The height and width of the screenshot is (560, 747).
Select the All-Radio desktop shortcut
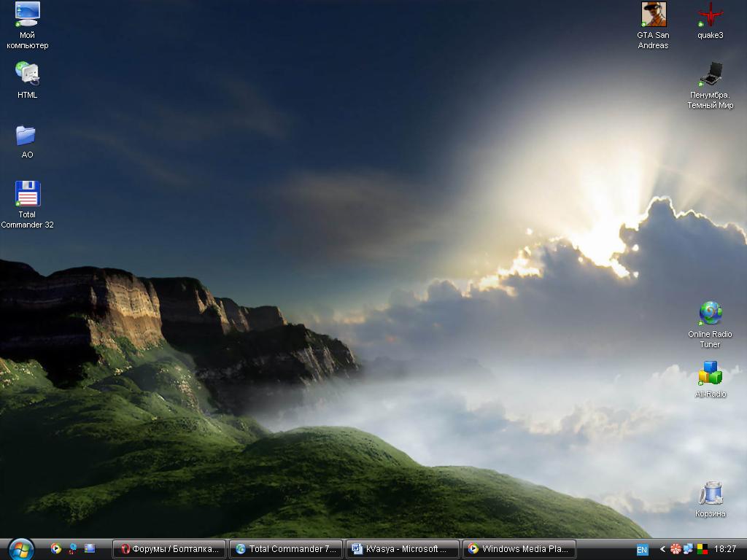[711, 379]
